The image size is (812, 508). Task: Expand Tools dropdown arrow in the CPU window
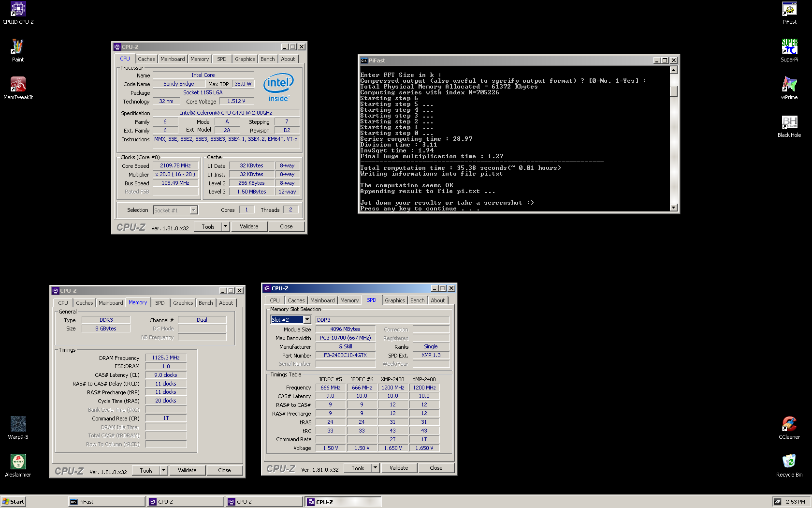pos(226,226)
